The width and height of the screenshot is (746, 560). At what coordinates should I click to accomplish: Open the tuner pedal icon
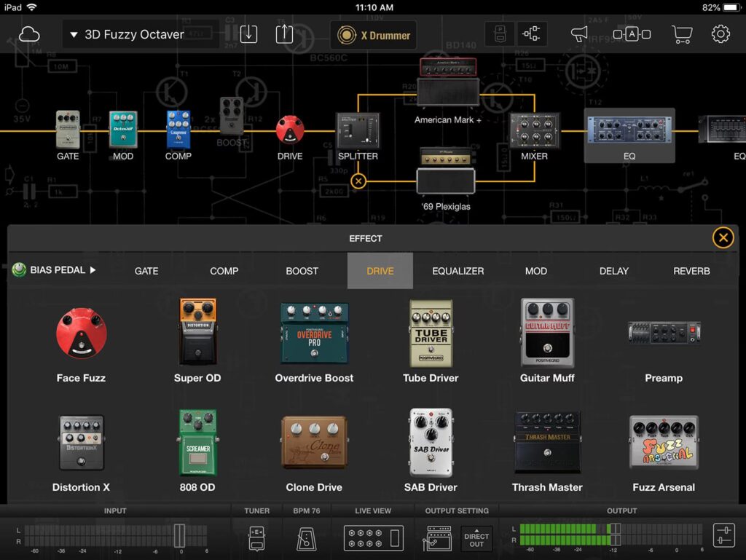(x=256, y=537)
